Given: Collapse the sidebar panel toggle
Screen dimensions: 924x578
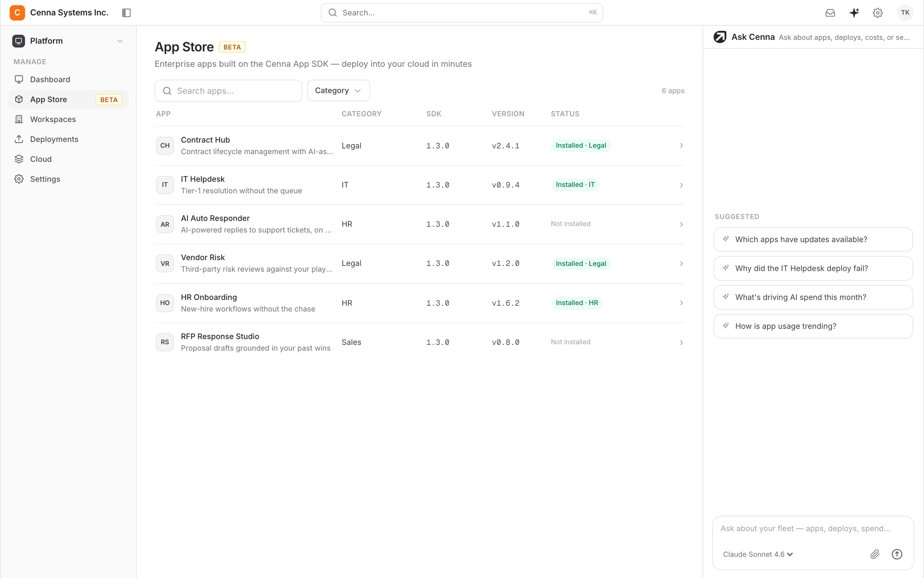Looking at the screenshot, I should [126, 13].
